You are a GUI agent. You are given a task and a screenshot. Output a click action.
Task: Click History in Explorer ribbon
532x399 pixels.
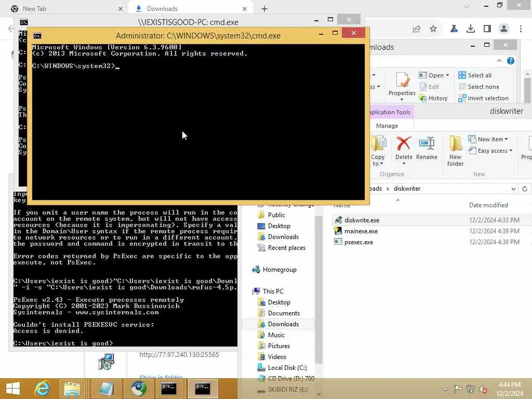click(433, 98)
